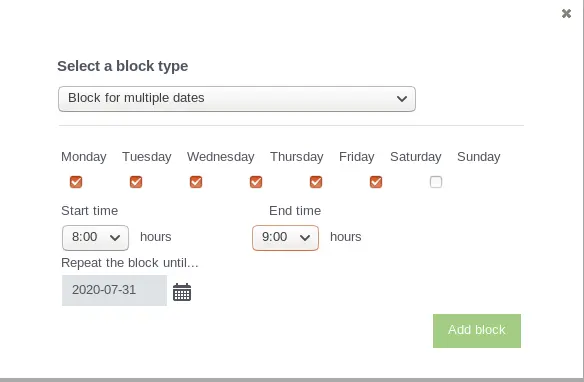The width and height of the screenshot is (584, 382).
Task: Click the Thursday day label
Action: (x=297, y=157)
